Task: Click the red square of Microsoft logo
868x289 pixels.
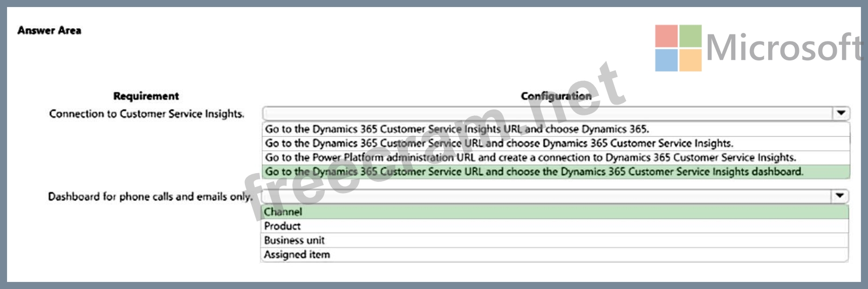Action: (x=666, y=36)
